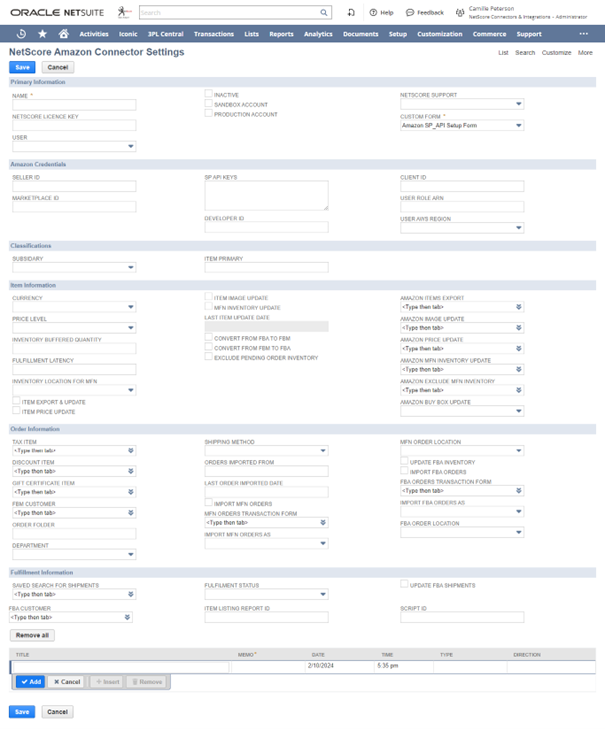
Task: Click the global Search box
Action: point(229,13)
